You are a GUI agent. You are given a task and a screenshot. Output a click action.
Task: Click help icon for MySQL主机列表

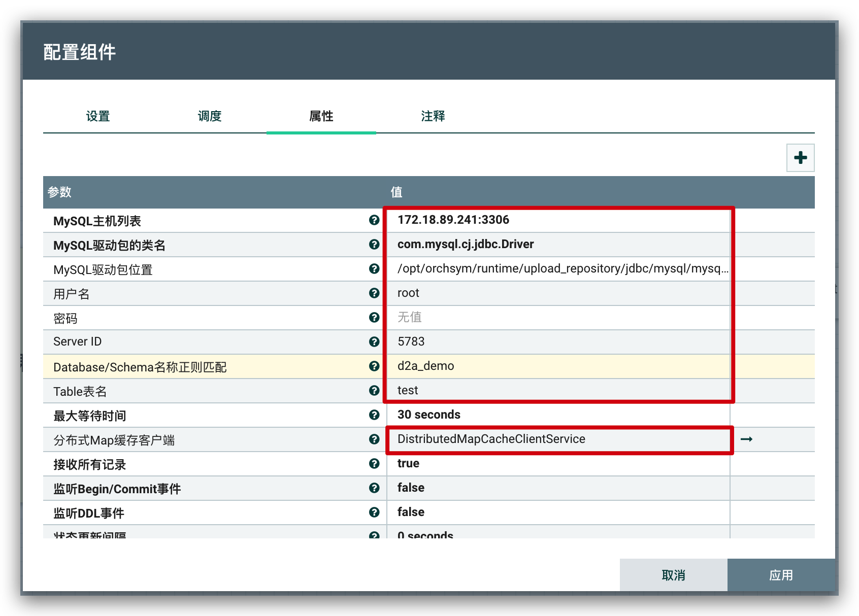click(x=374, y=220)
